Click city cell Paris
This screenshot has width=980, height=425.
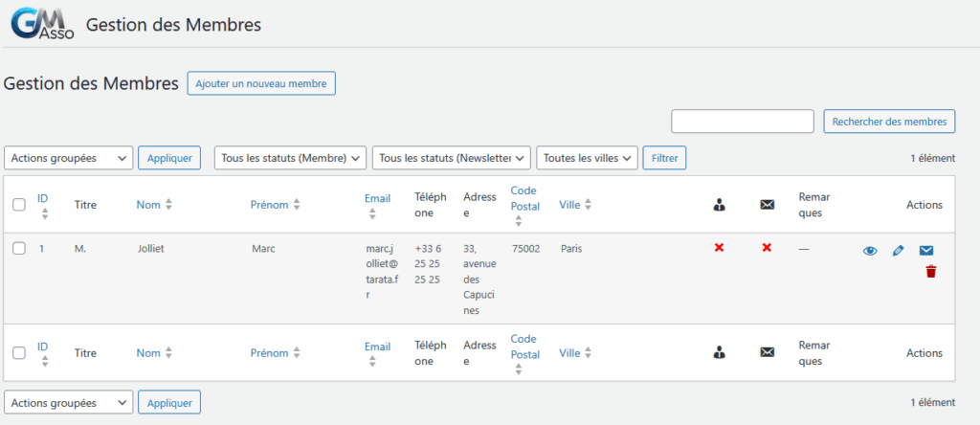click(571, 248)
